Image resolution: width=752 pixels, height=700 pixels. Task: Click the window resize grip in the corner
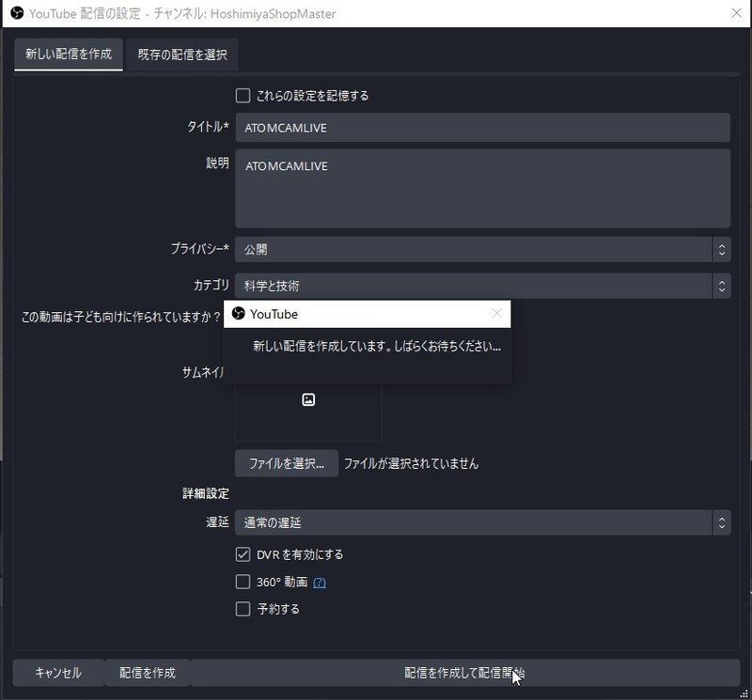point(744,693)
